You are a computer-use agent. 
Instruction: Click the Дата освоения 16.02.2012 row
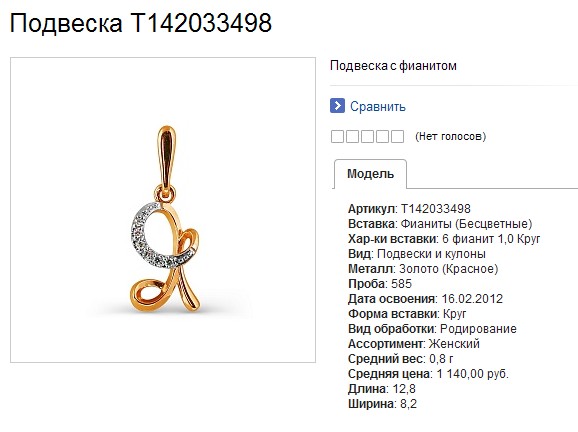coord(425,299)
